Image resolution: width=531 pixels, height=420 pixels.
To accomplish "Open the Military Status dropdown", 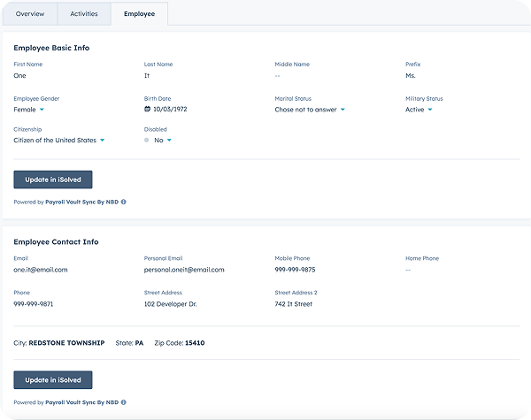I will 430,110.
